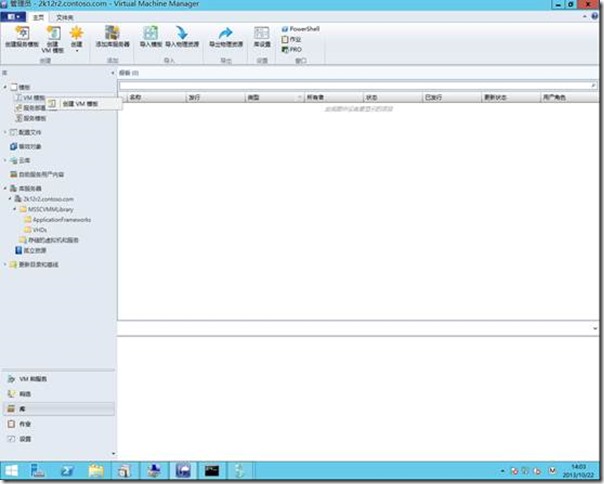Screen dimensions: 604x484
Task: Open the command prompt taskbar icon
Action: coord(212,471)
